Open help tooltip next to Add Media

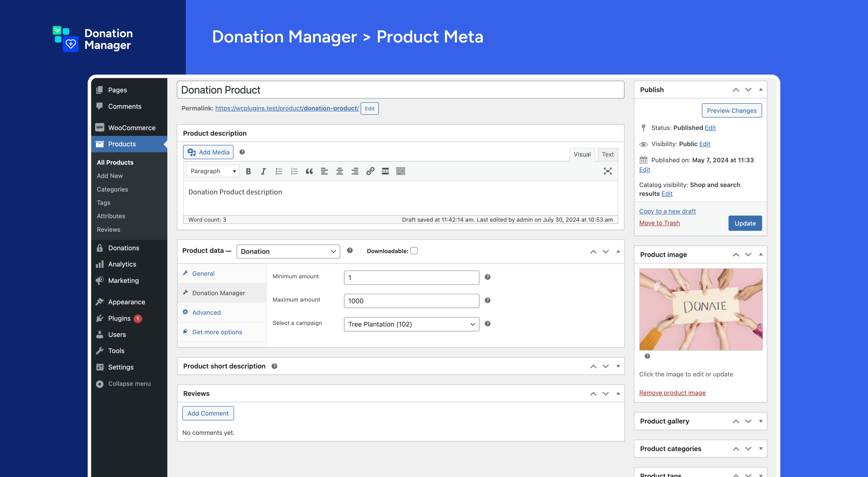point(242,152)
